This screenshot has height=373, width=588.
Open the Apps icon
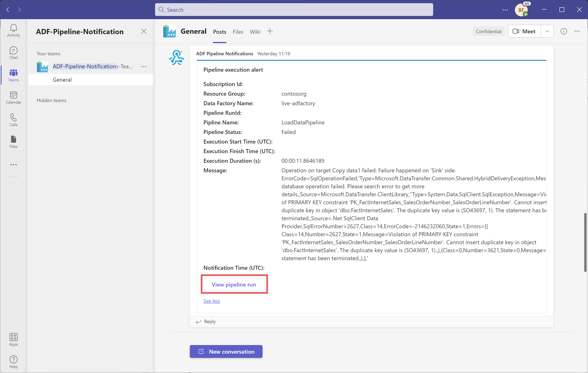[13, 339]
